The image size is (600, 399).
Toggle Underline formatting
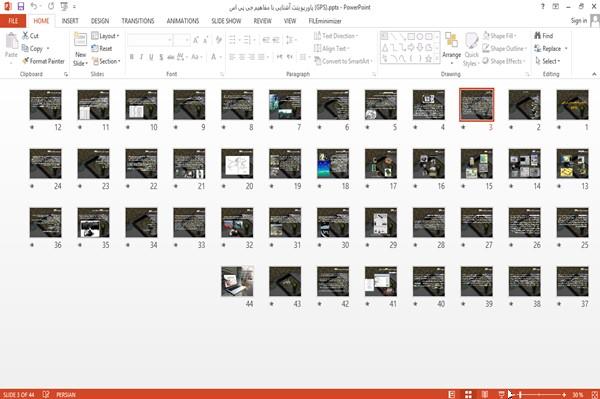pos(151,57)
